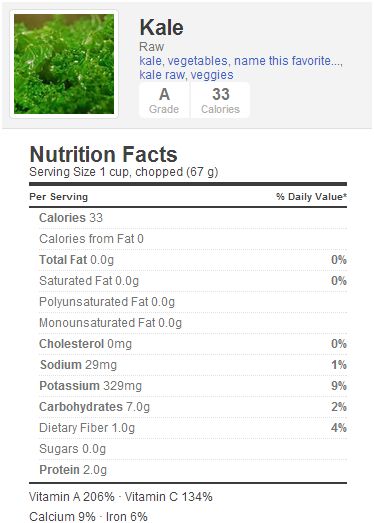Select the 33 Calories badge

220,100
